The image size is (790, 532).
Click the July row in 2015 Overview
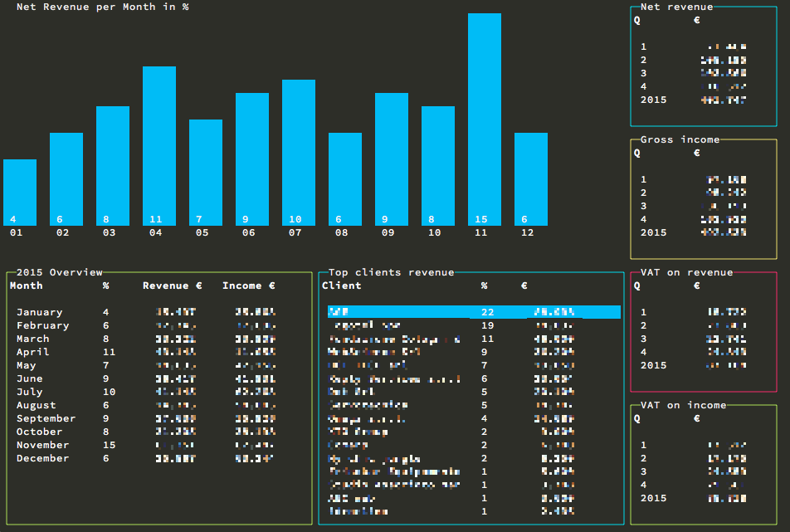point(146,392)
